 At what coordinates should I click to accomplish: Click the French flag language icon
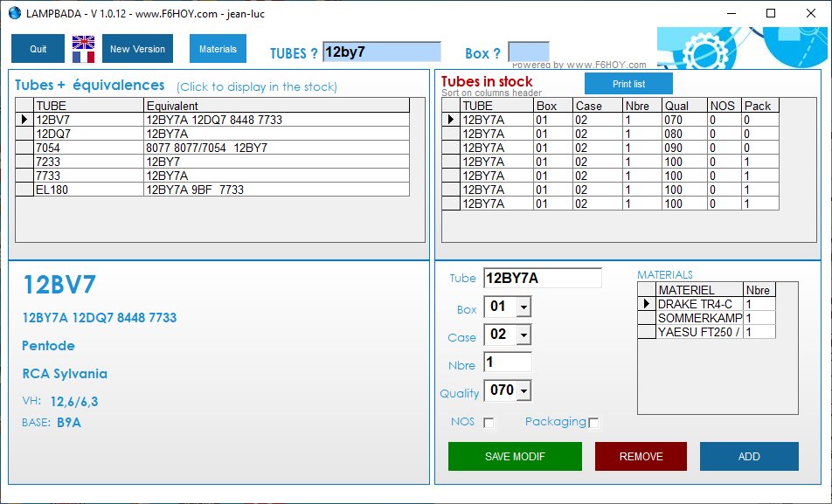83,57
